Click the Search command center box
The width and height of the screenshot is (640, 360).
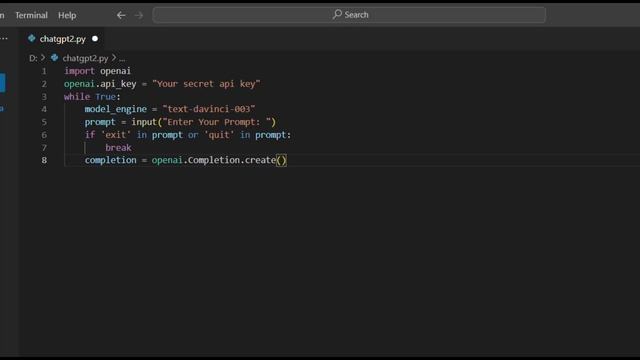(349, 15)
